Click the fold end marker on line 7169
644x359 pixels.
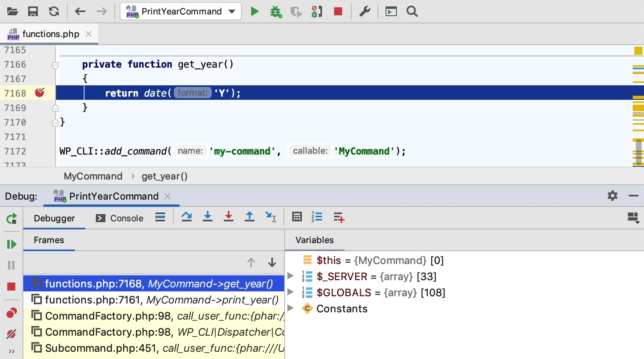click(x=56, y=108)
